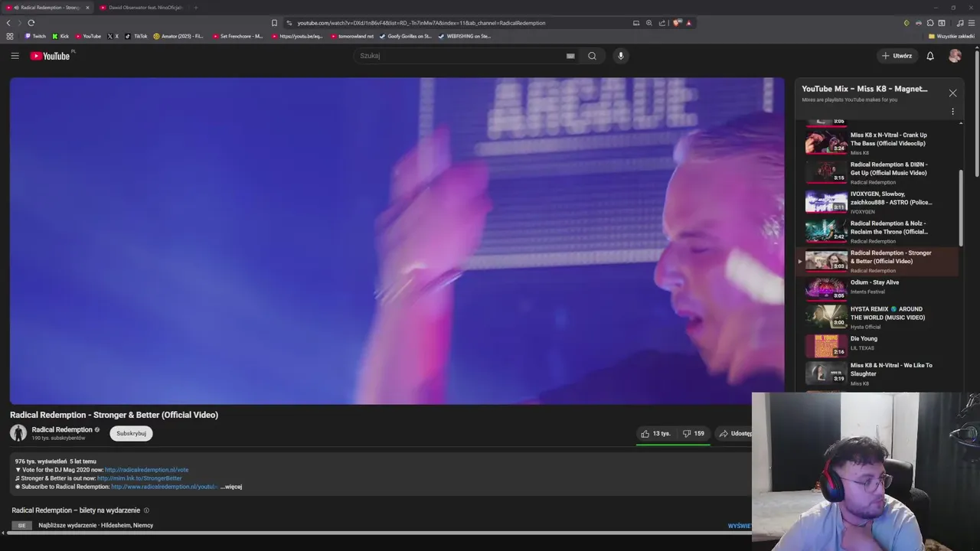Viewport: 980px width, 551px height.
Task: Click the YouTube search field
Action: coord(459,56)
